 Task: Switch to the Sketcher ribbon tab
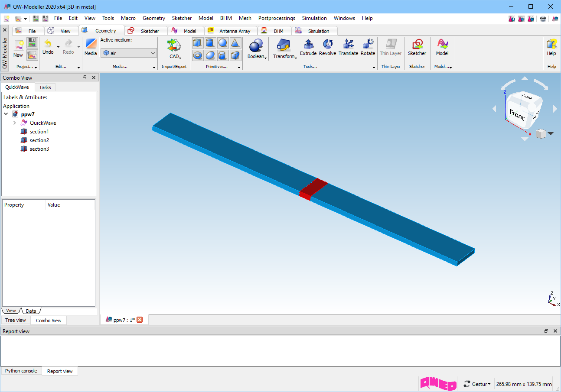point(146,31)
